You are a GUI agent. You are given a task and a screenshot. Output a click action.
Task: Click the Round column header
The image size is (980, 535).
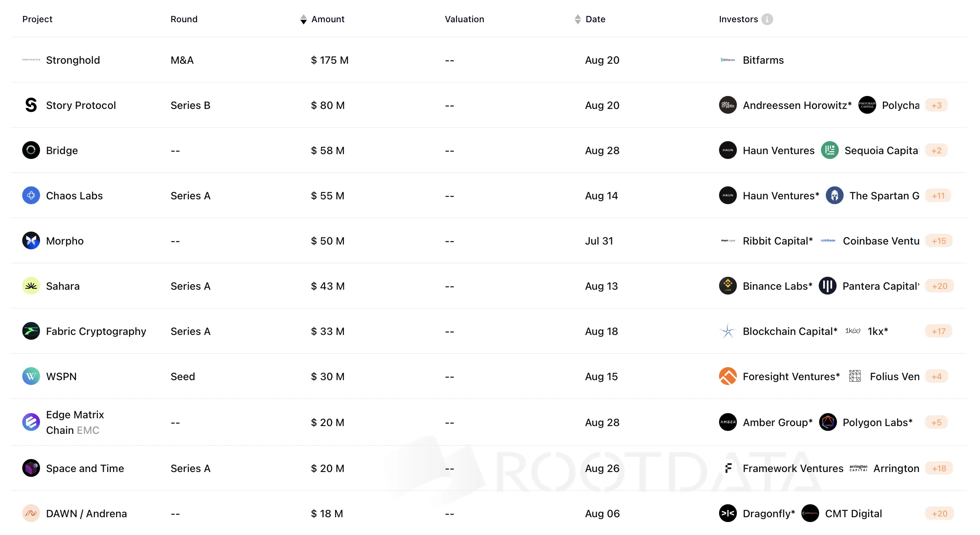[x=184, y=19]
